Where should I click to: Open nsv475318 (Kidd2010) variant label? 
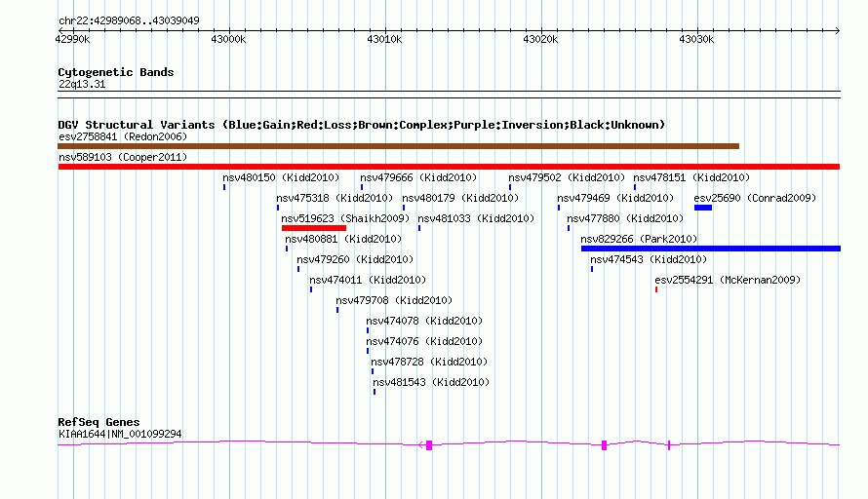335,198
